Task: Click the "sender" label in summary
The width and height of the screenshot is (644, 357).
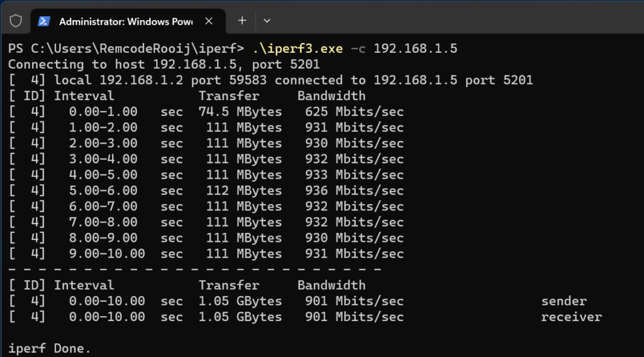Action: [x=563, y=301]
